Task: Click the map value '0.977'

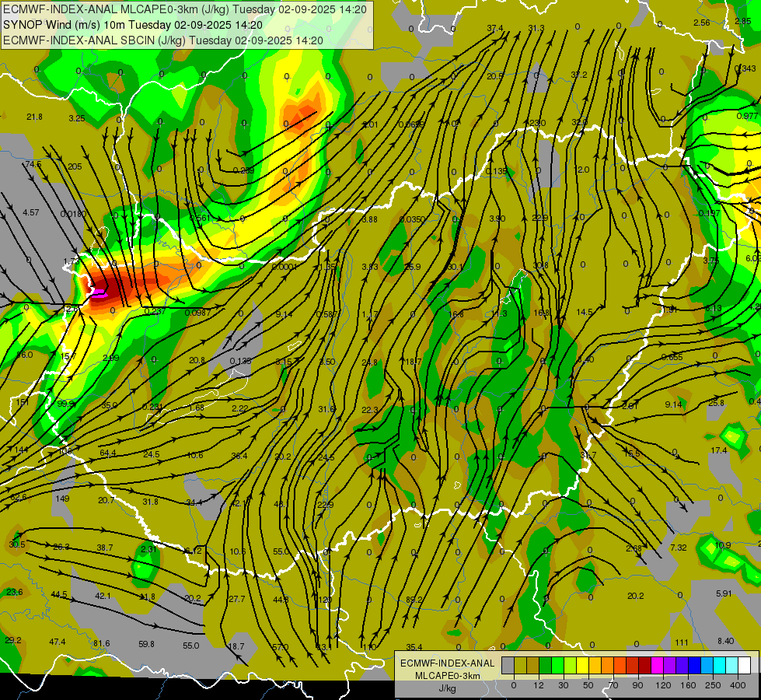Action: pos(748,116)
